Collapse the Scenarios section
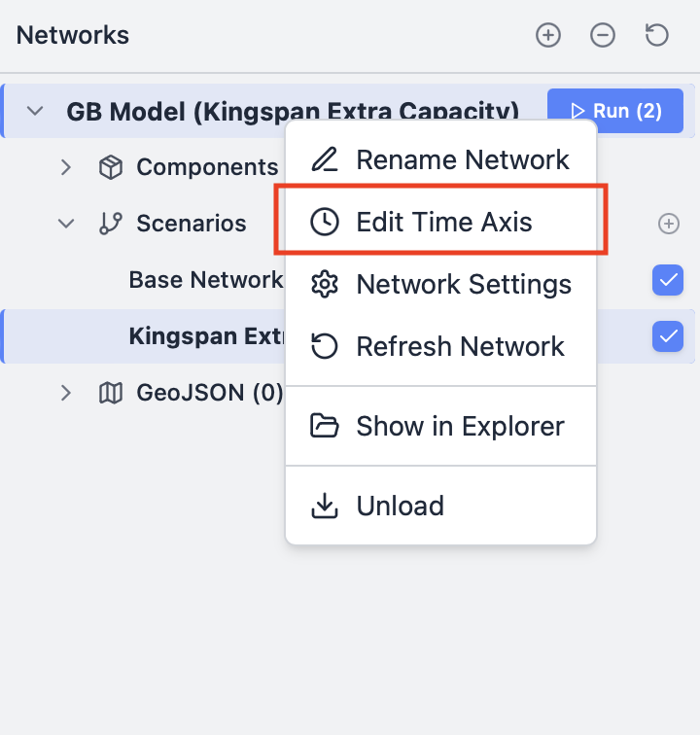Image resolution: width=700 pixels, height=735 pixels. coord(66,224)
